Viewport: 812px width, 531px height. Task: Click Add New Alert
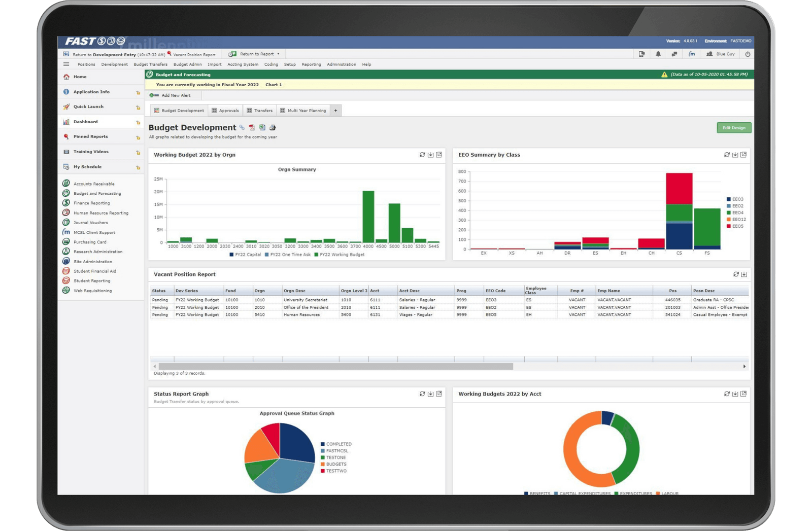click(176, 95)
